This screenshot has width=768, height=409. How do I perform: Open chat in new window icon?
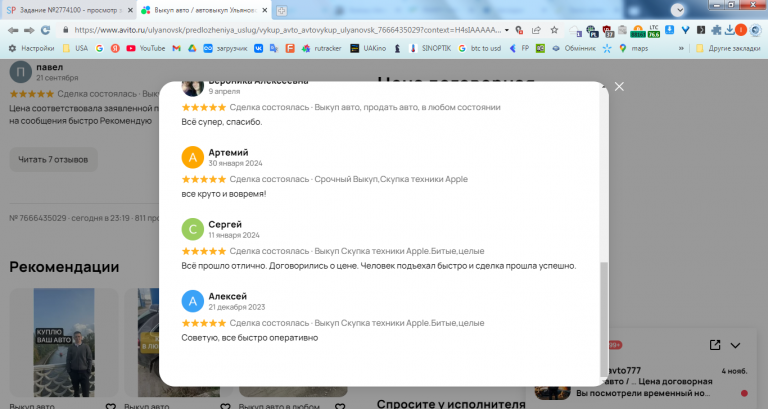tap(715, 345)
